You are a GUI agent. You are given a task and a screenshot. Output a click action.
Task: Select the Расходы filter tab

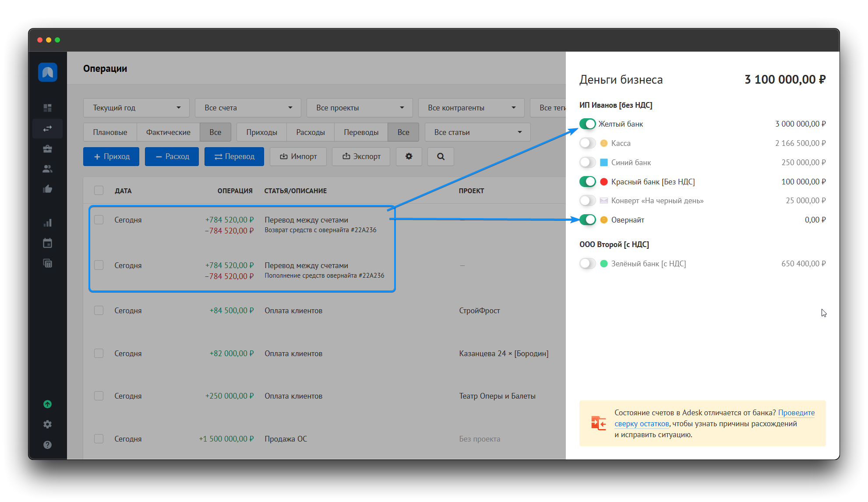click(x=310, y=132)
